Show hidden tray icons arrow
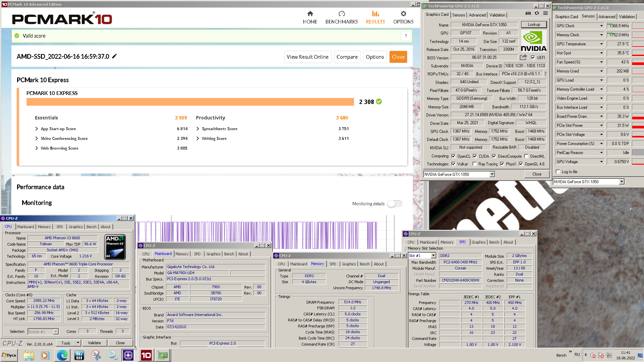 [586, 355]
